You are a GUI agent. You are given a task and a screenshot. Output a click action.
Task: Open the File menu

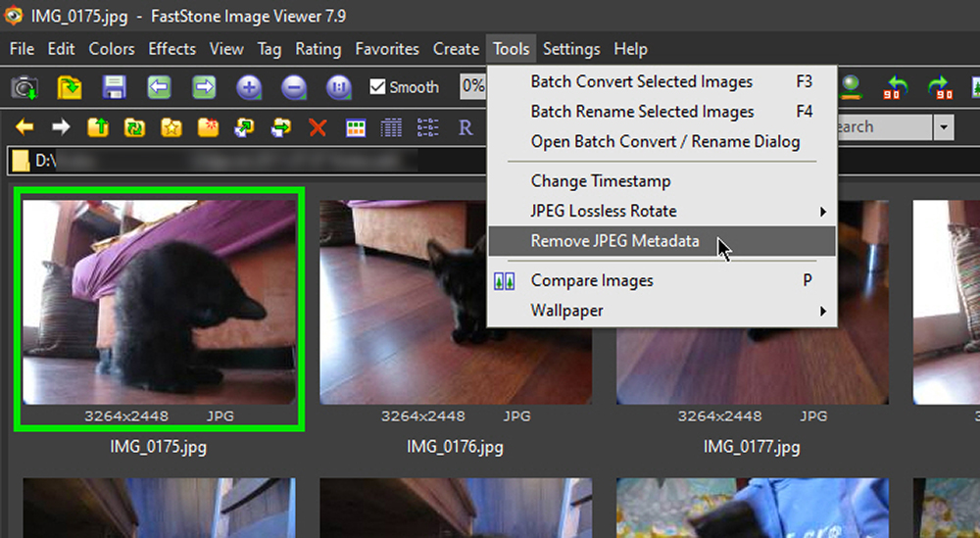22,49
